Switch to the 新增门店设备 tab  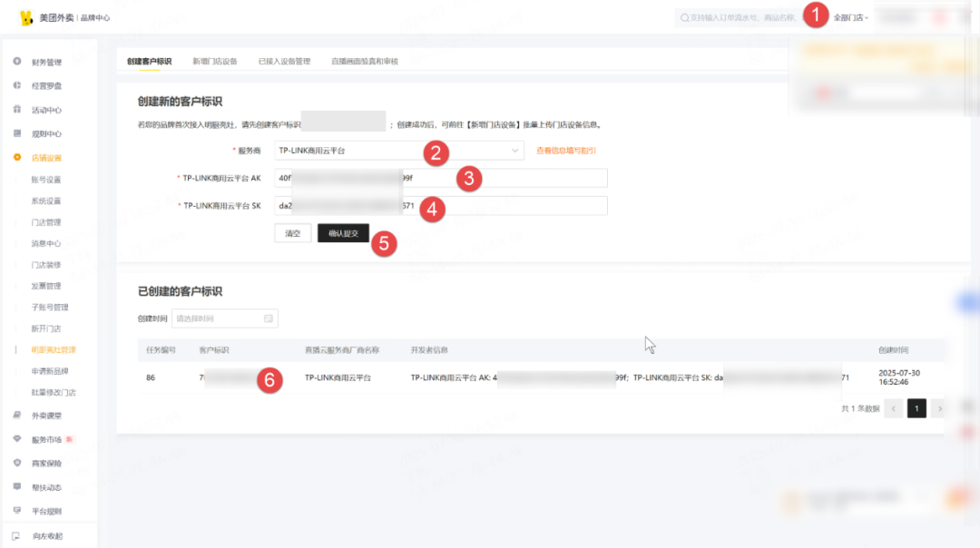click(x=215, y=62)
